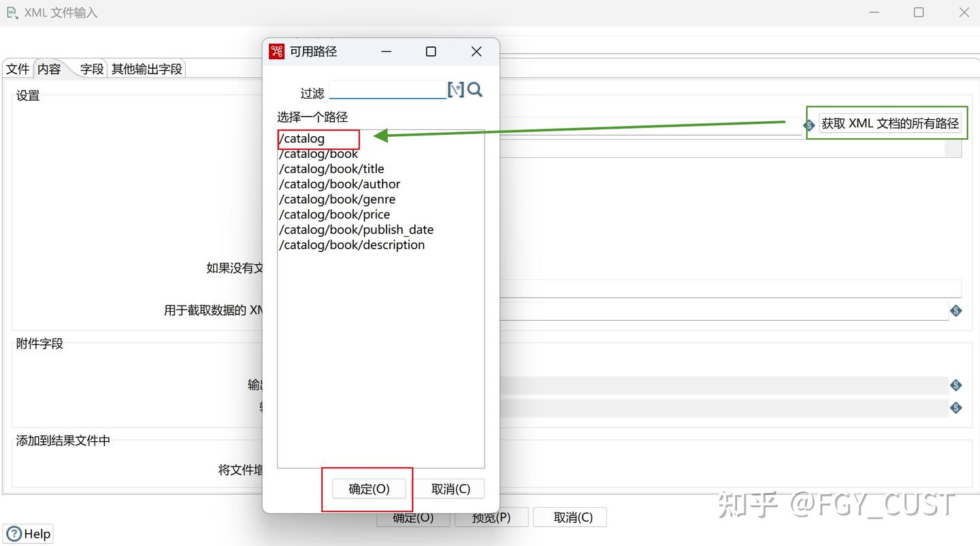
Task: Click the lower $ variable icon in 附件字段 section
Action: click(x=955, y=408)
